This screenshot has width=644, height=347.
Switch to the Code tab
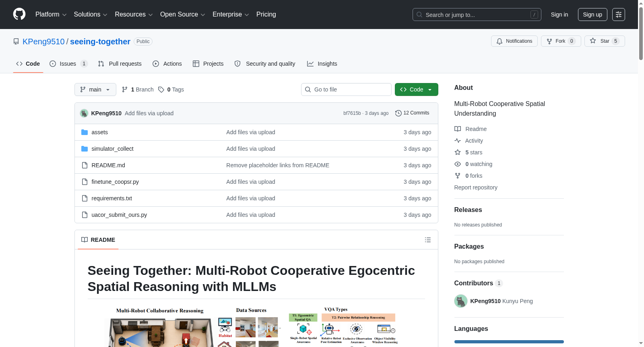[x=28, y=64]
